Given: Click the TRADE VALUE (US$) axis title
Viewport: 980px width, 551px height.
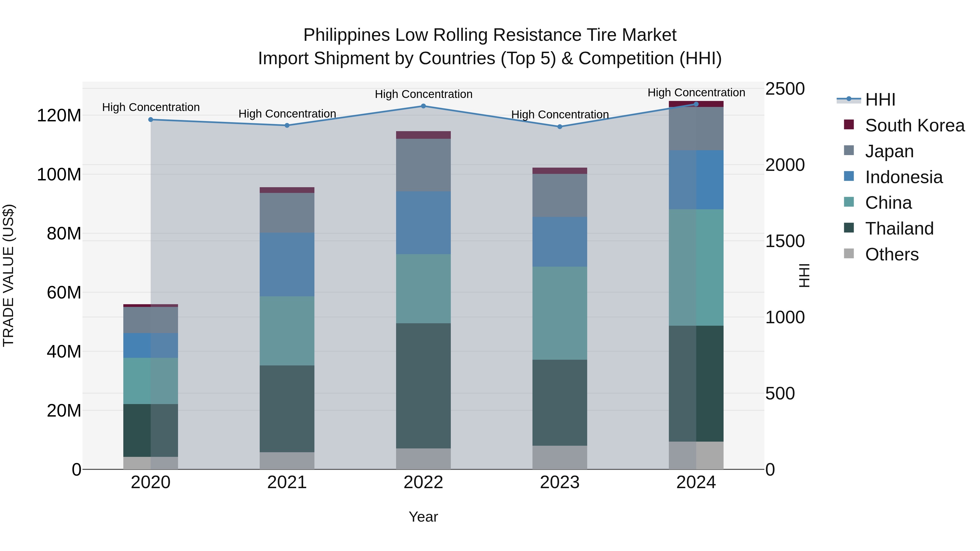Looking at the screenshot, I should [8, 275].
